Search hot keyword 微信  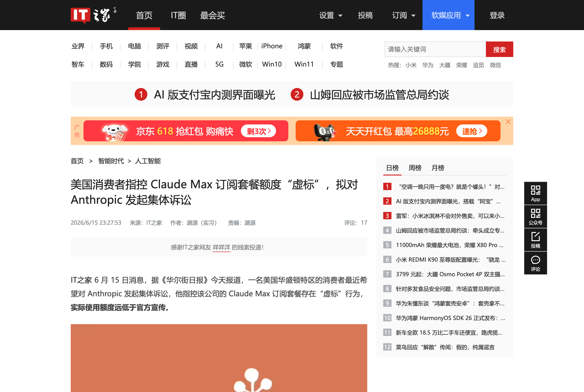pyautogui.click(x=495, y=65)
